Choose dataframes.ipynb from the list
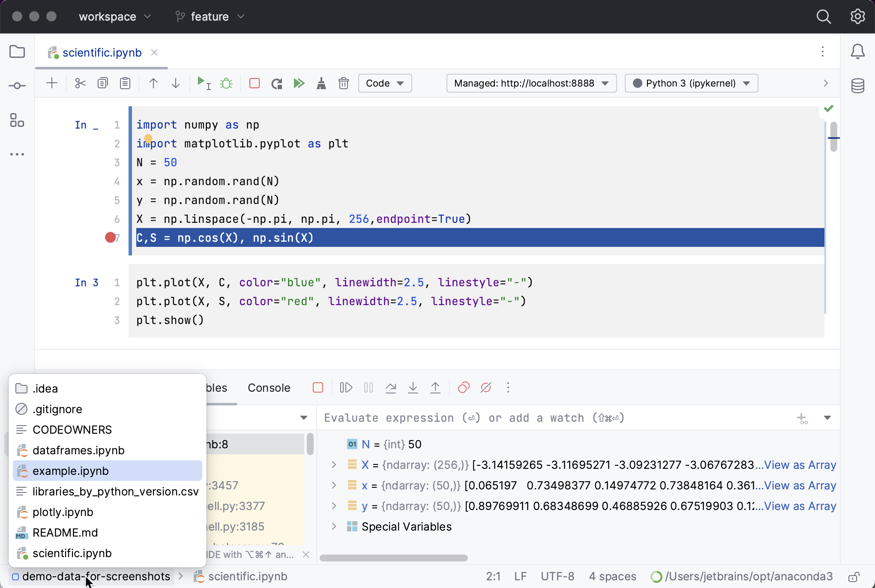This screenshot has height=588, width=875. (x=108, y=450)
